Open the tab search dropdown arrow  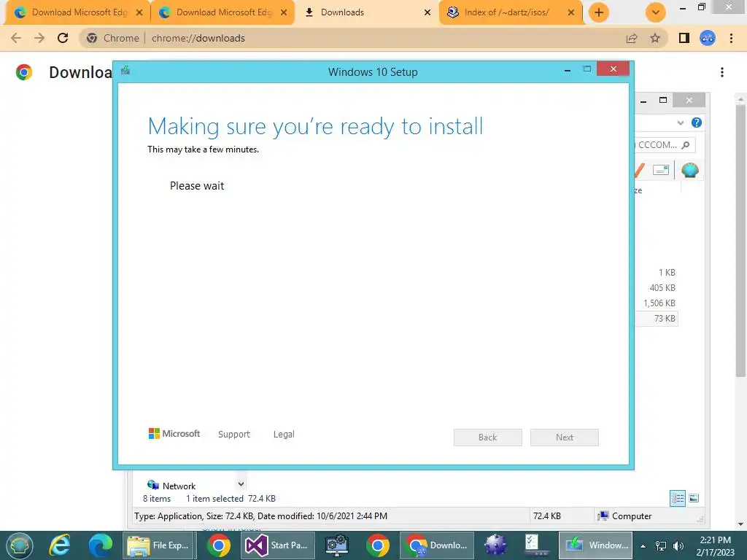click(x=656, y=12)
